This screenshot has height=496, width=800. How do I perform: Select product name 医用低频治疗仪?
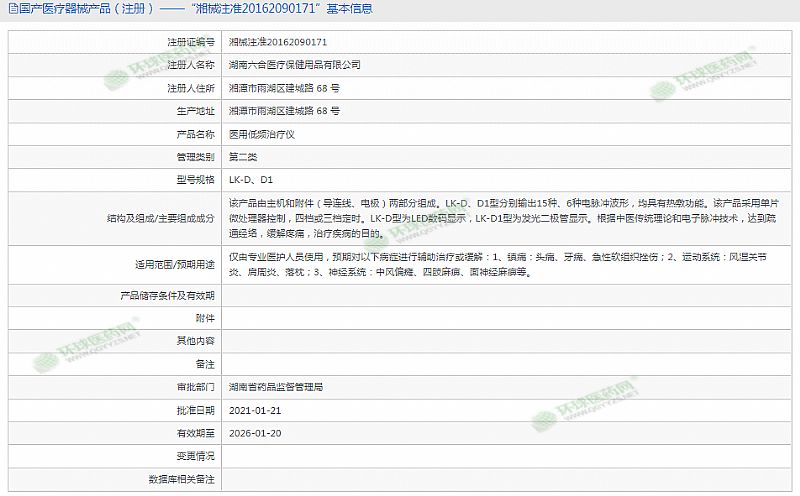pyautogui.click(x=262, y=134)
